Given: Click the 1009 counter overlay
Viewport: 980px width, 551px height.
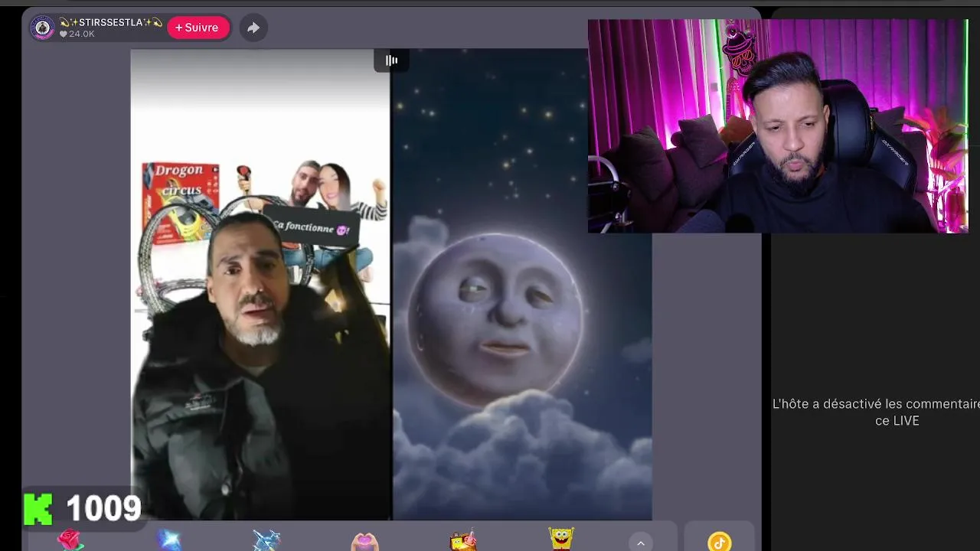Looking at the screenshot, I should click(83, 509).
